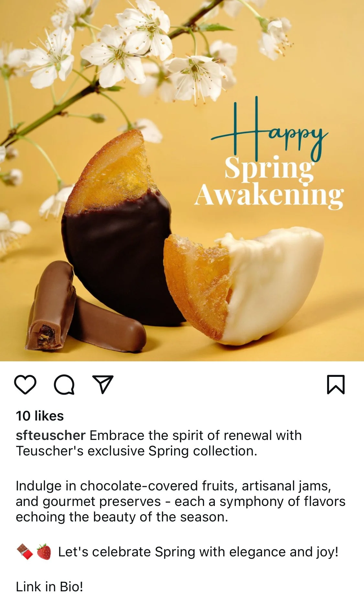The width and height of the screenshot is (364, 602).
Task: Click the "Teuscher's exclusive Spring collection" caption text
Action: [x=137, y=451]
